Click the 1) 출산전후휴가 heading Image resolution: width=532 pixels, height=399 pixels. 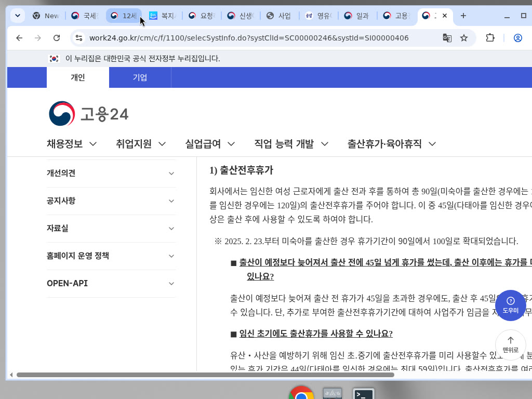pos(241,170)
